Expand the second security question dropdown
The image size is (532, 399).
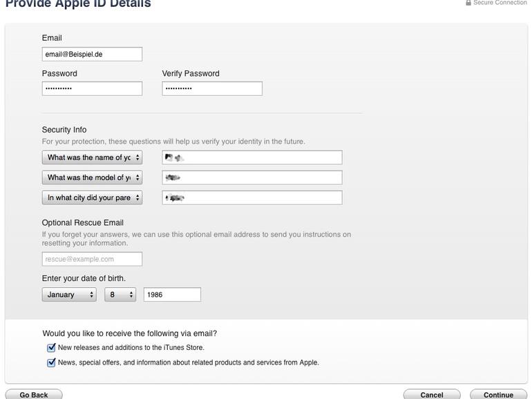pos(92,177)
